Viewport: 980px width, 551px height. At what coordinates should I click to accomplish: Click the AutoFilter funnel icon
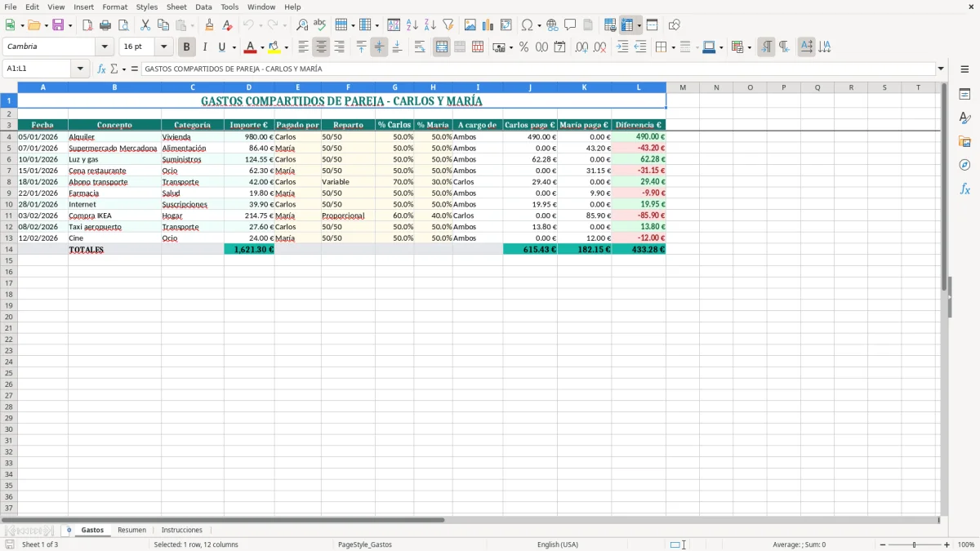pyautogui.click(x=448, y=25)
